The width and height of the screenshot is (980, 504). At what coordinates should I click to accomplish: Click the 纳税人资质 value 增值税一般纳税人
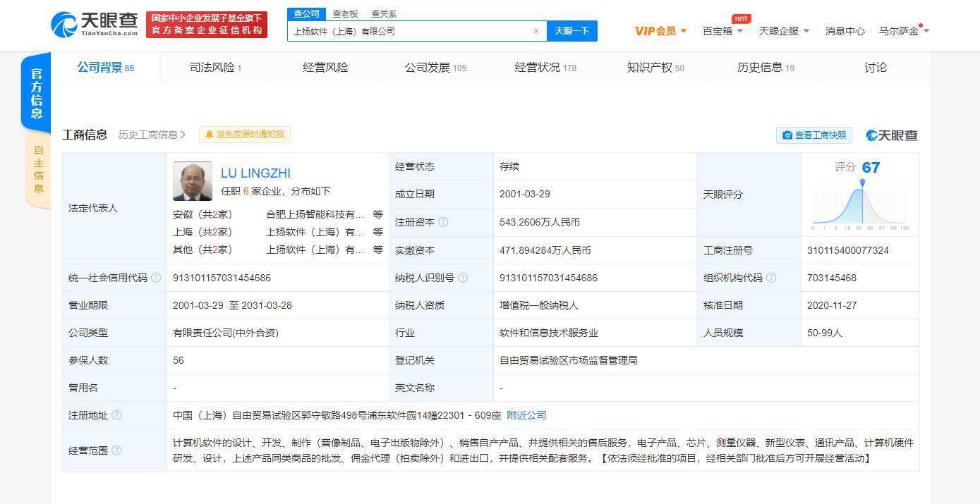[538, 305]
